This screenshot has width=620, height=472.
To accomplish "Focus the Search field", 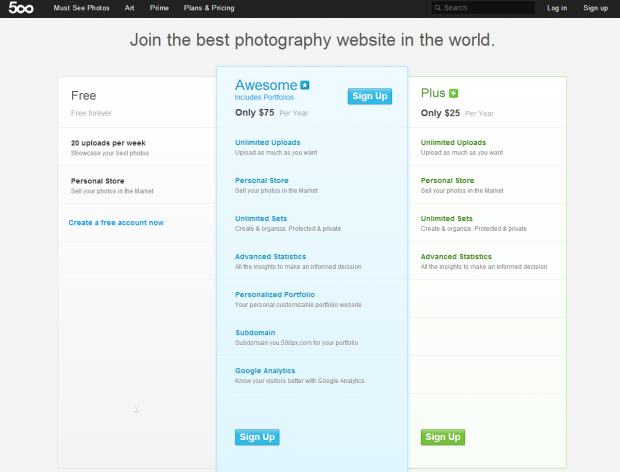I will coord(483,8).
